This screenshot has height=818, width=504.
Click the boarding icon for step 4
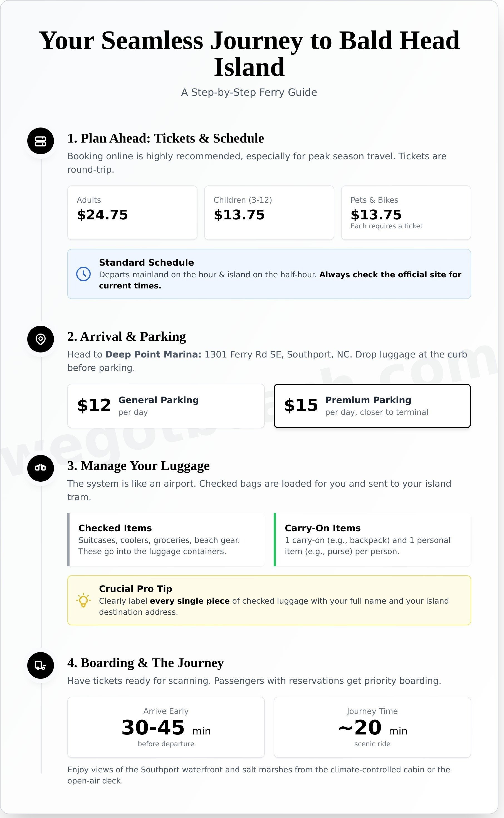tap(41, 665)
